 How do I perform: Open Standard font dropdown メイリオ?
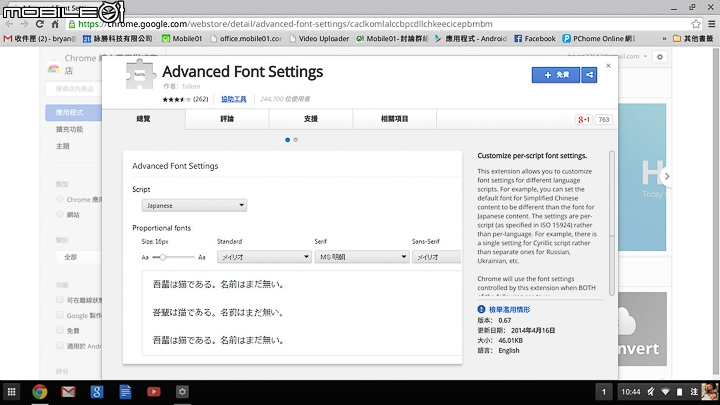tap(264, 257)
